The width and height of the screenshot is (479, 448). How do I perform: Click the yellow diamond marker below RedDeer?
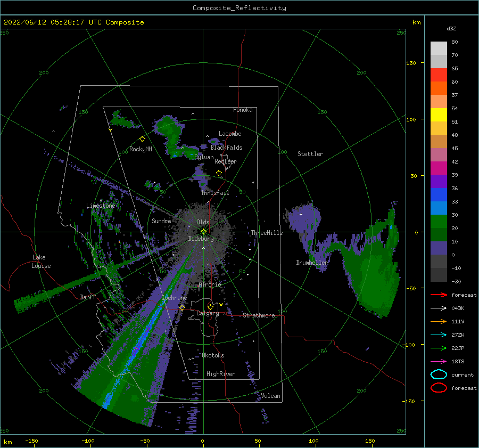pos(219,173)
